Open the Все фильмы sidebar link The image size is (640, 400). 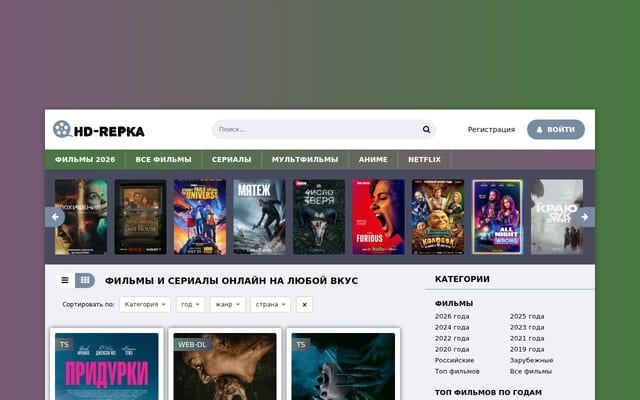click(x=531, y=371)
